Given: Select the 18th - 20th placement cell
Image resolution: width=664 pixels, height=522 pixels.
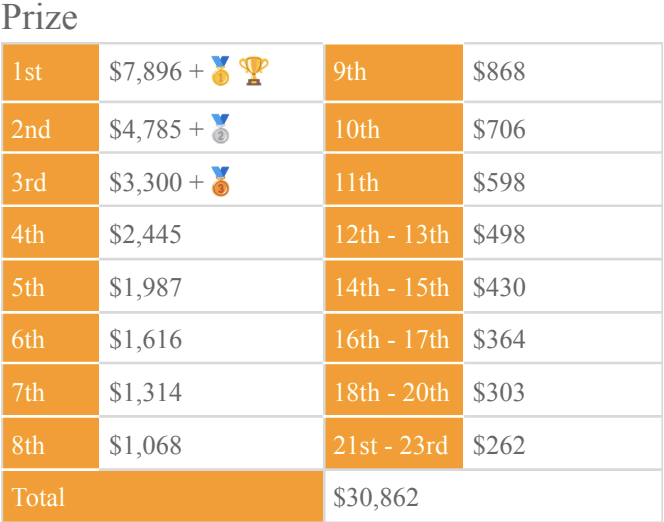Looking at the screenshot, I should 394,393.
